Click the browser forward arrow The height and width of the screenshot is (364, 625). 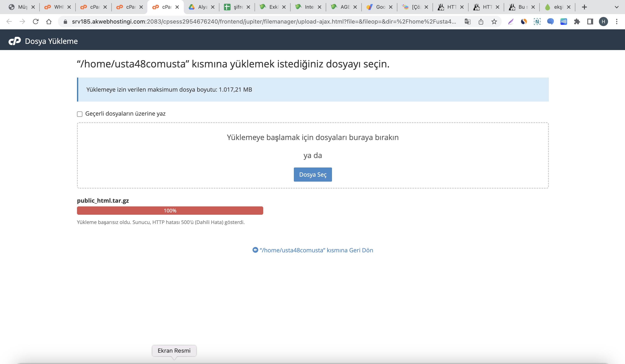pos(22,22)
